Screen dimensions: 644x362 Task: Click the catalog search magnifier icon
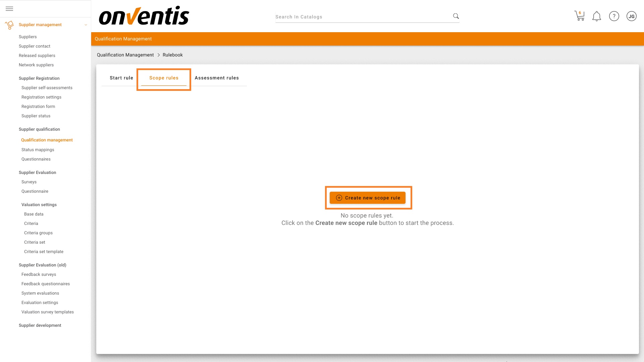click(x=456, y=16)
